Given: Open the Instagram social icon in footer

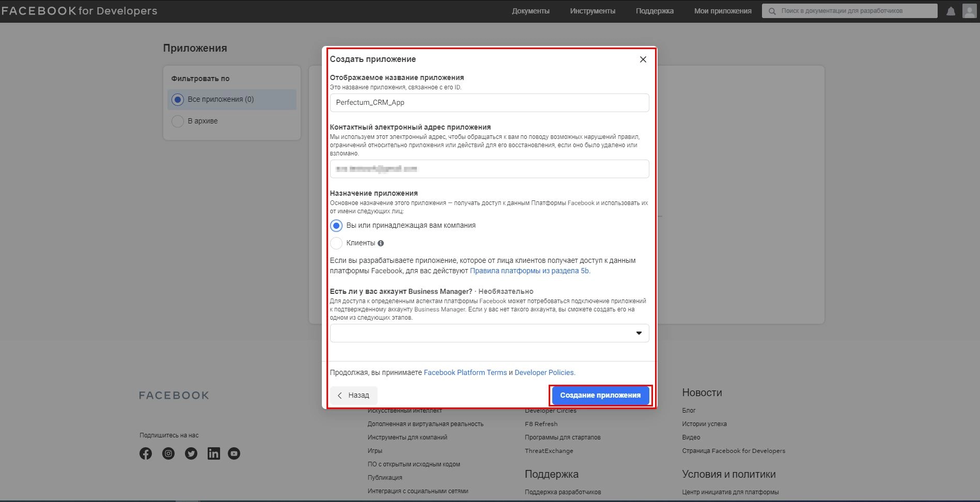Looking at the screenshot, I should (x=168, y=453).
